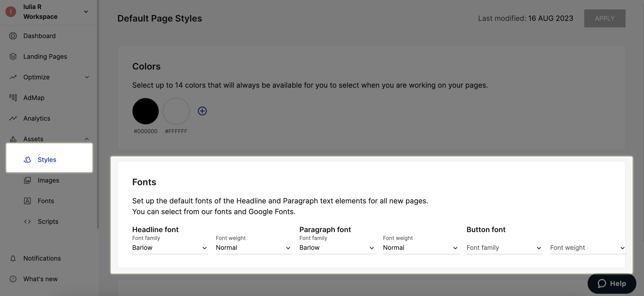
Task: Open the What's new menu entry
Action: [x=40, y=279]
